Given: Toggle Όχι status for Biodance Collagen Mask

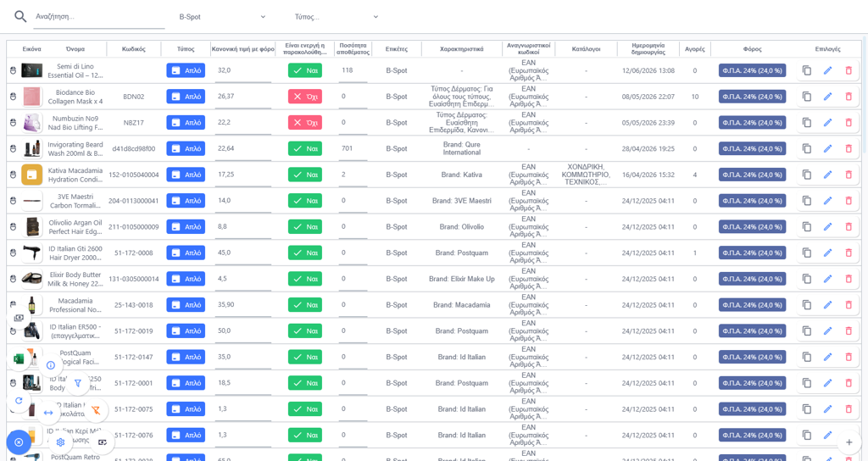Looking at the screenshot, I should (305, 97).
